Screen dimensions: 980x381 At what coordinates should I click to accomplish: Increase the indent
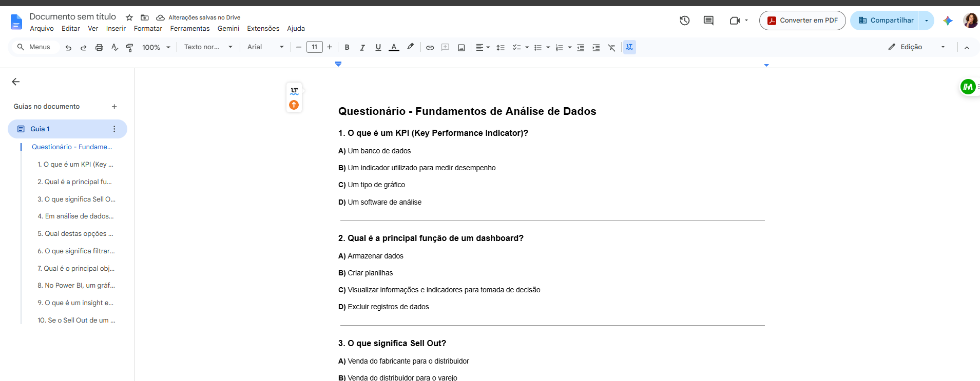(596, 47)
